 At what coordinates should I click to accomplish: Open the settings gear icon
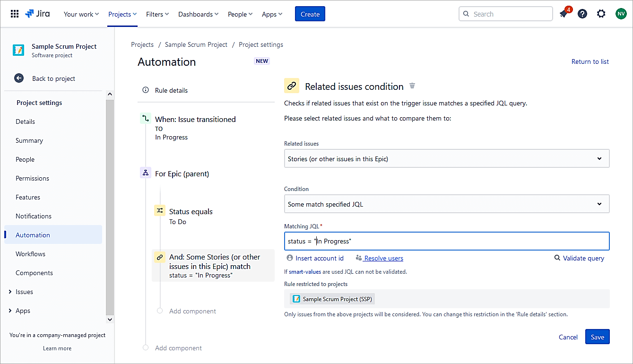tap(601, 14)
